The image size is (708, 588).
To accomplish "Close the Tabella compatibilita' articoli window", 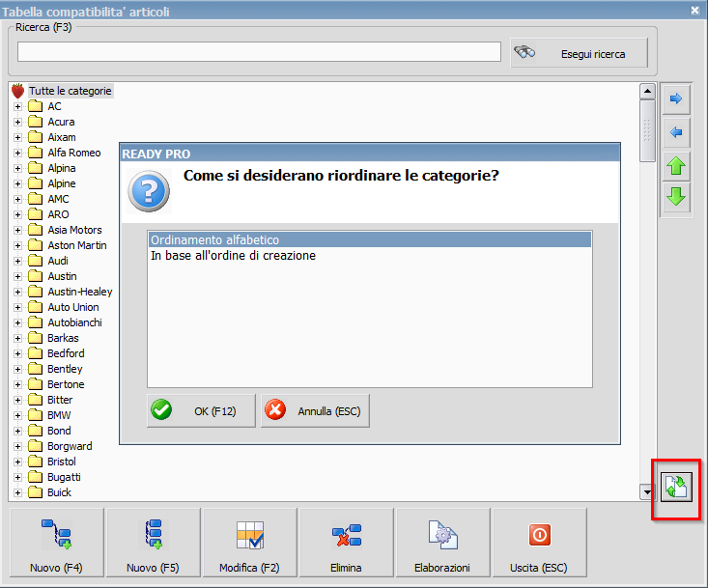I will [x=694, y=10].
